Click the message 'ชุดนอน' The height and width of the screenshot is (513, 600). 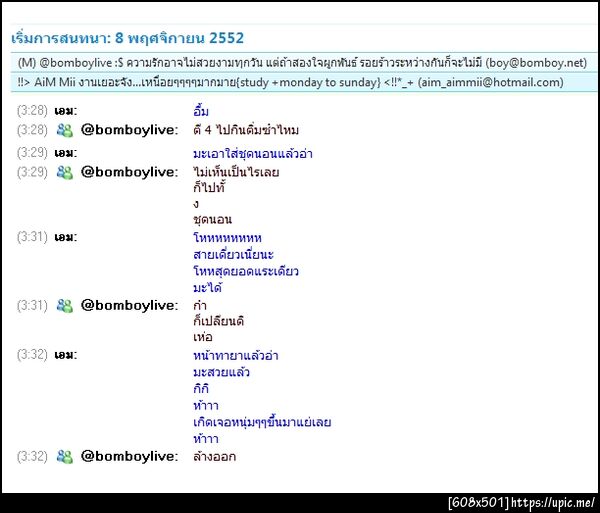click(212, 220)
